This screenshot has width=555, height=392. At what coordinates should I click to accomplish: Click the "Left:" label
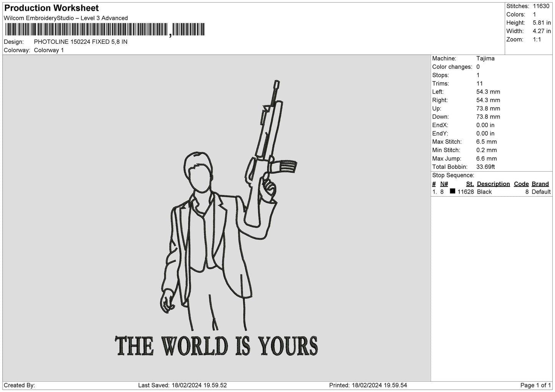438,92
